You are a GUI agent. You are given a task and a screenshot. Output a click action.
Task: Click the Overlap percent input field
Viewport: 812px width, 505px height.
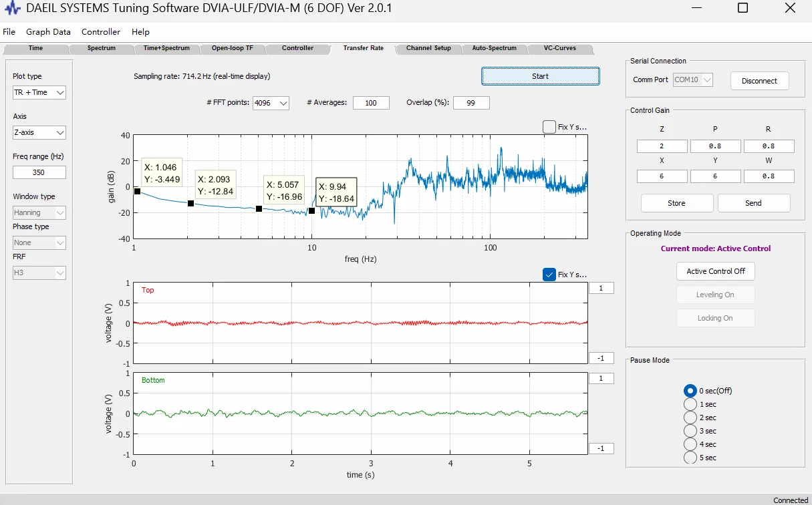point(471,103)
